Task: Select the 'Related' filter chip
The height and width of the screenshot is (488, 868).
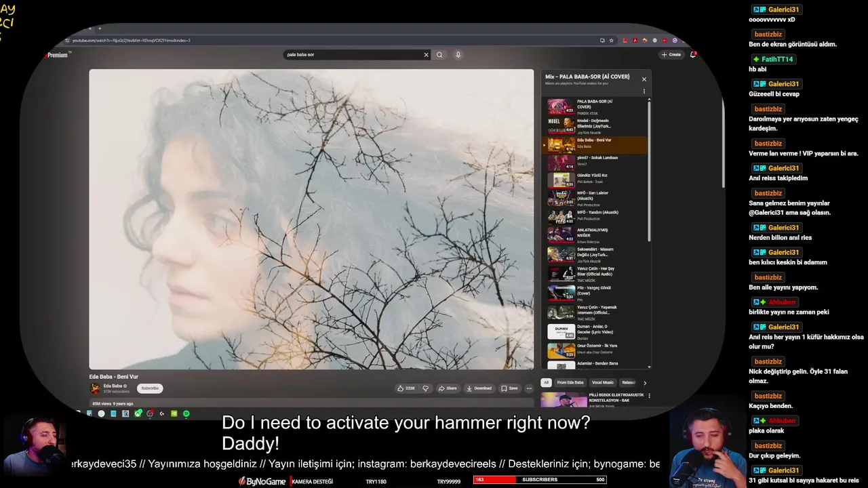Action: pyautogui.click(x=629, y=382)
